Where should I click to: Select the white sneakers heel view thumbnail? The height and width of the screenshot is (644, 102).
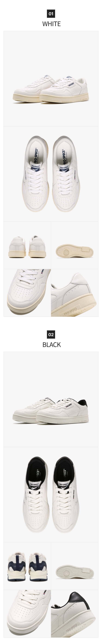[x=27, y=245]
